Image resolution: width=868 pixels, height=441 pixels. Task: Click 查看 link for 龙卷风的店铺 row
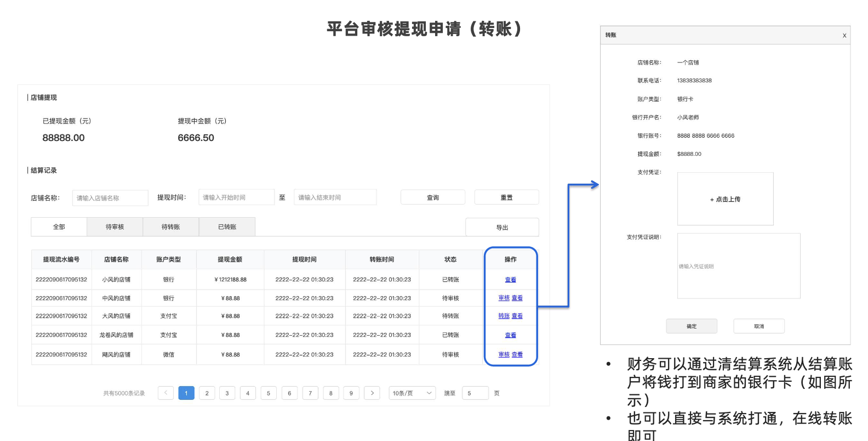[x=511, y=335]
